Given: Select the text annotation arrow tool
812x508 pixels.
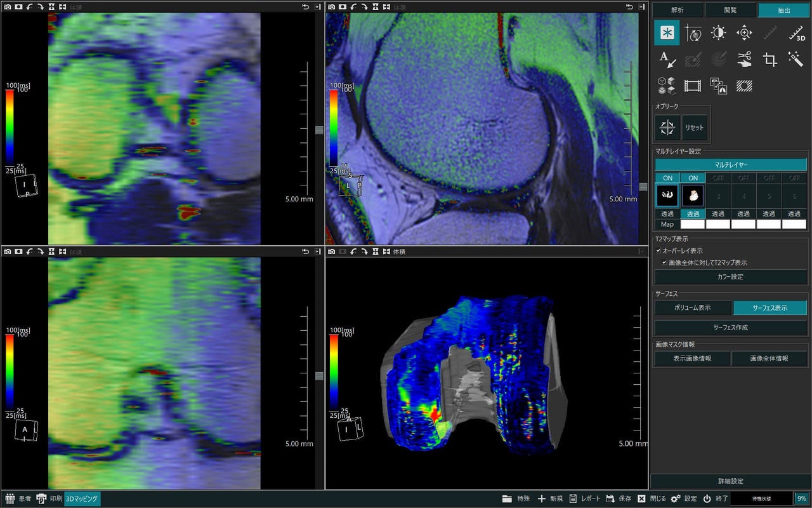Looking at the screenshot, I should coord(667,59).
